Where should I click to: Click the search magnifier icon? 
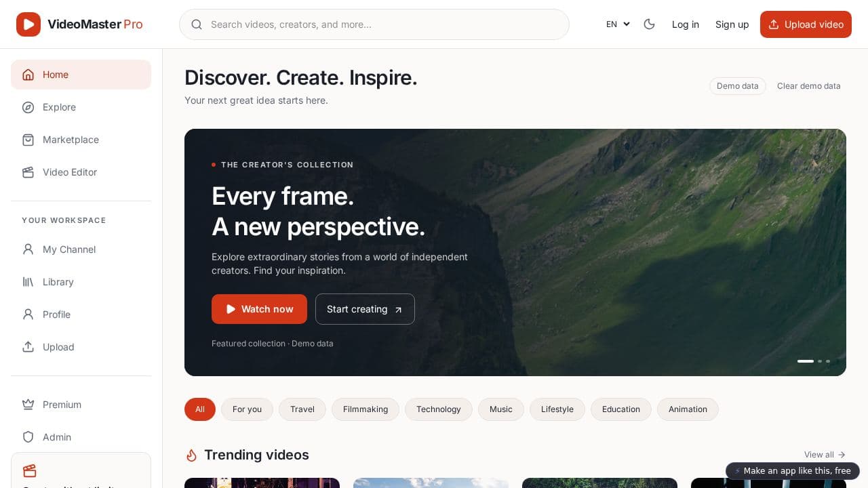pos(197,24)
